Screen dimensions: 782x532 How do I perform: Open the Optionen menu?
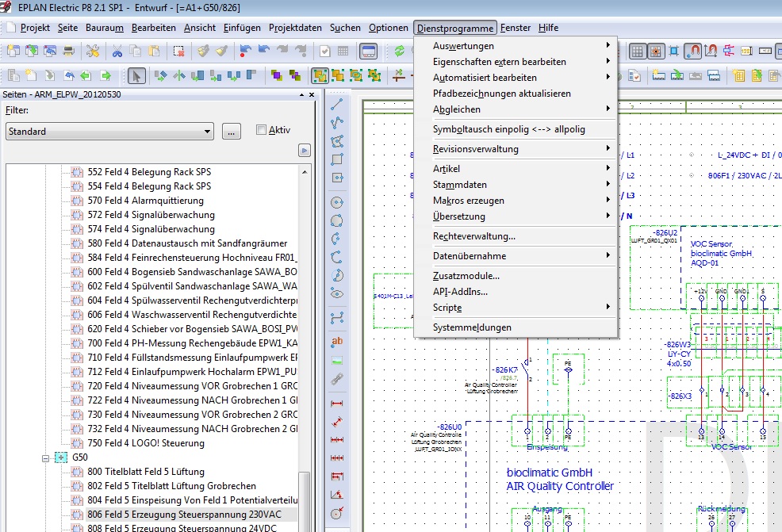(389, 28)
